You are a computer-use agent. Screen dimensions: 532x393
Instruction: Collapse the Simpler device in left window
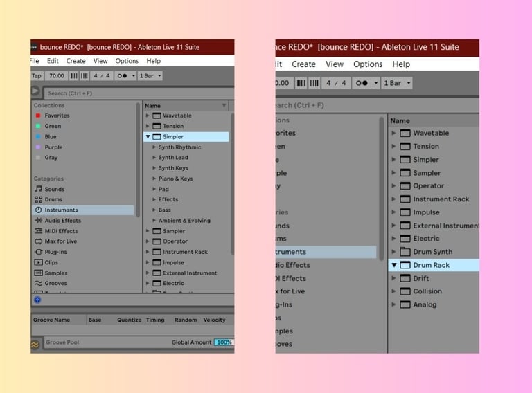[148, 136]
